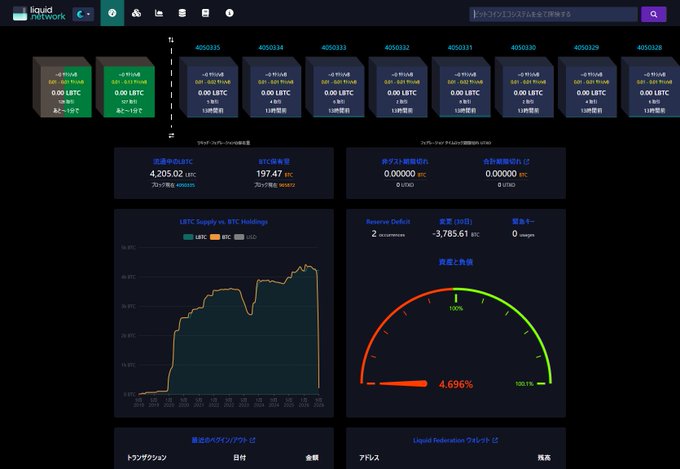This screenshot has height=469, width=680.
Task: Click the 4050335 block link under LBTC supply
Action: pyautogui.click(x=186, y=185)
